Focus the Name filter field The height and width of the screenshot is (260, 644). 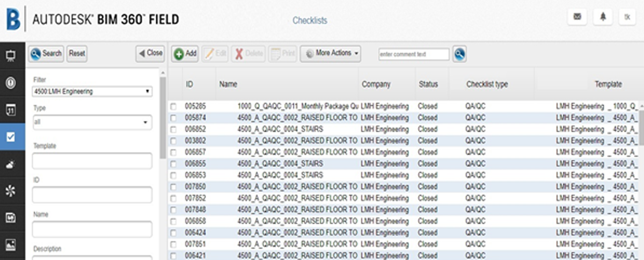pos(92,229)
